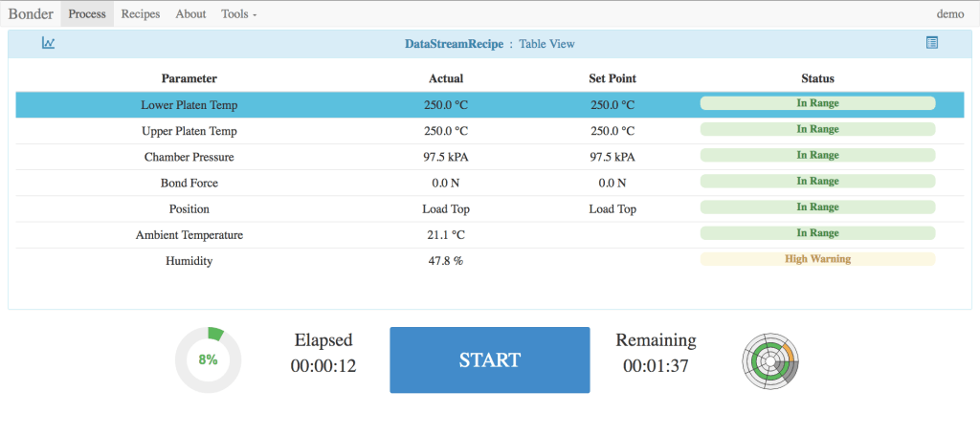Select the Position parameter row
The image size is (980, 435).
[489, 209]
